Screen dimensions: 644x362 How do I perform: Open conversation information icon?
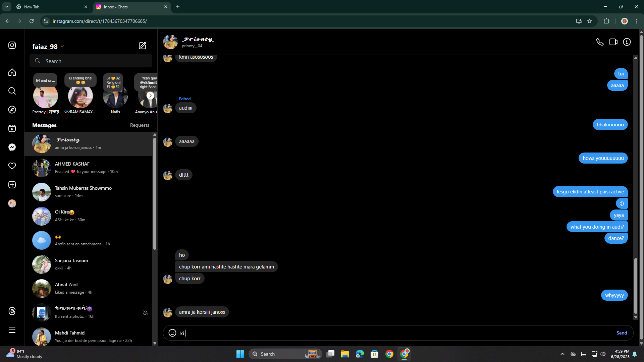[x=627, y=42]
